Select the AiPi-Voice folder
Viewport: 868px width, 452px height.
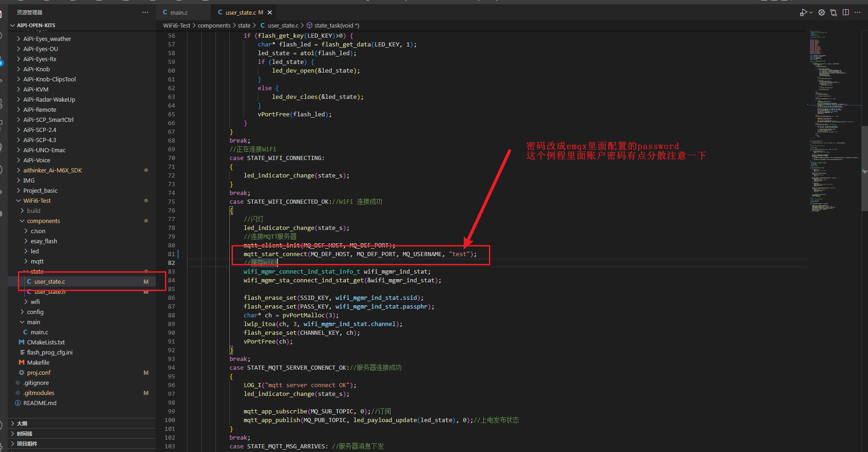click(83, 160)
